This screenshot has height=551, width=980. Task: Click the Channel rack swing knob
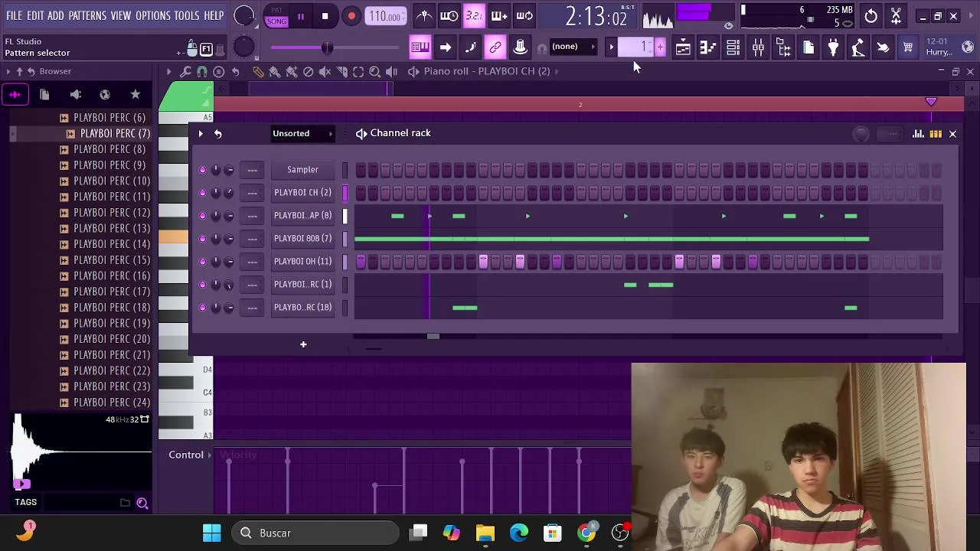click(x=861, y=135)
